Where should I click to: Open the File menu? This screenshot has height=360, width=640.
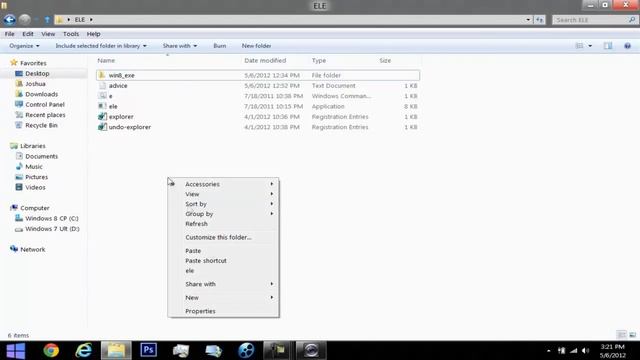point(9,34)
